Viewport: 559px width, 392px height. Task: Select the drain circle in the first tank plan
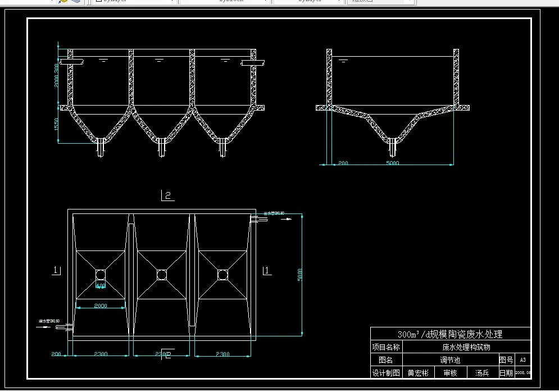[x=101, y=275]
